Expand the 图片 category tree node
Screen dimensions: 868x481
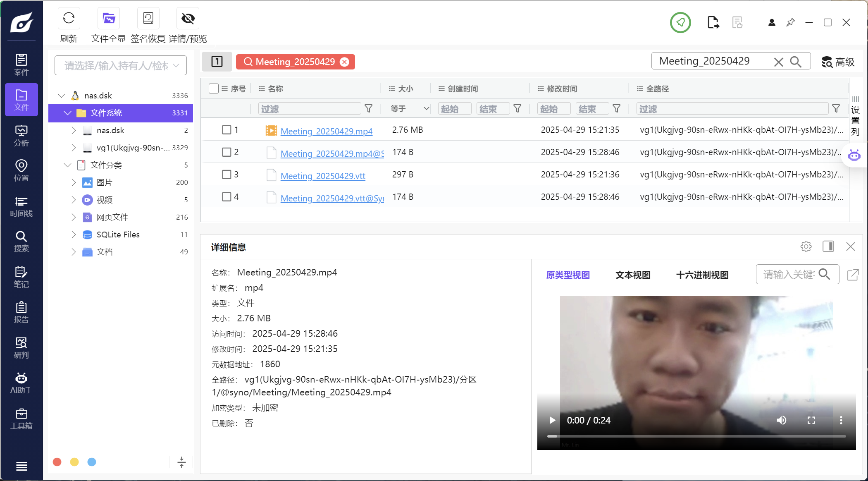point(74,182)
